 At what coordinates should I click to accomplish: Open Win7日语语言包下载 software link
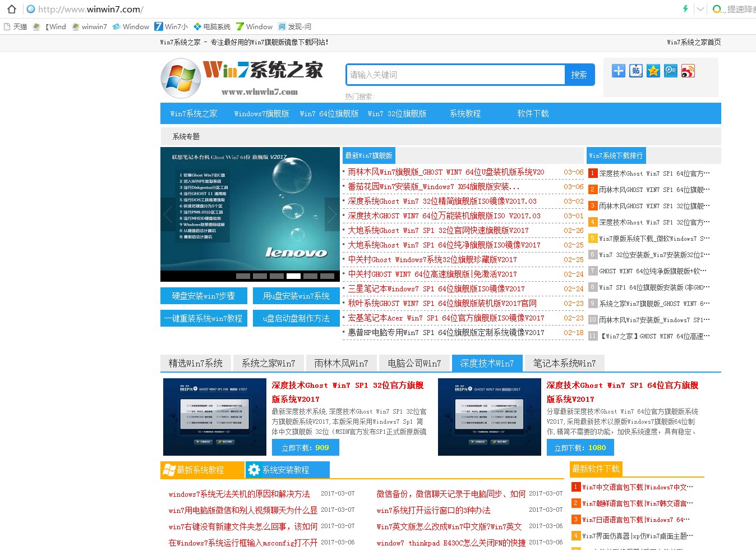(636, 520)
